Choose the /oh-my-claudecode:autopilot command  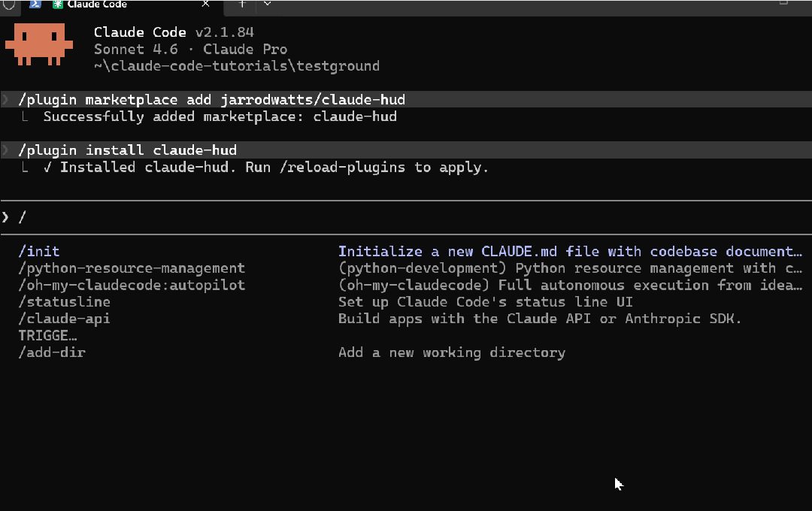[132, 286]
